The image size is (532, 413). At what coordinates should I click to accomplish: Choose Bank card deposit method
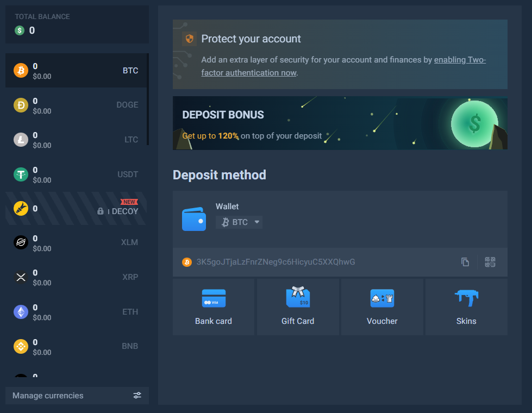214,307
